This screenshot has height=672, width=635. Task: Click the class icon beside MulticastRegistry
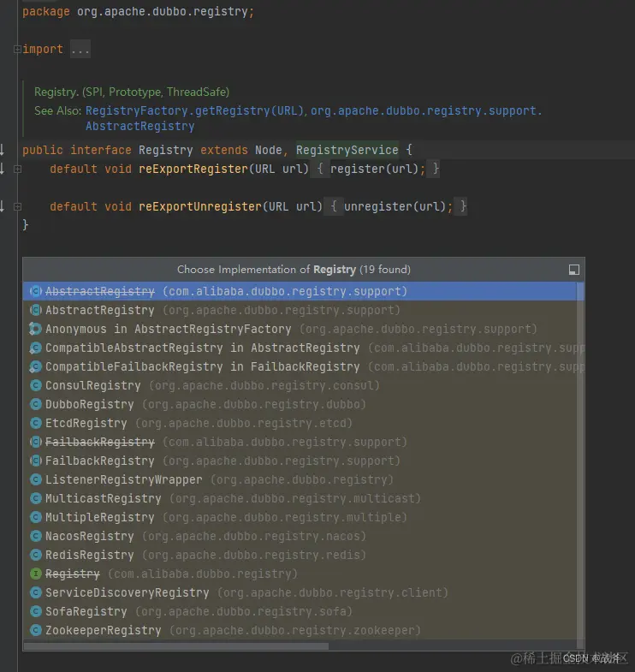(x=36, y=498)
